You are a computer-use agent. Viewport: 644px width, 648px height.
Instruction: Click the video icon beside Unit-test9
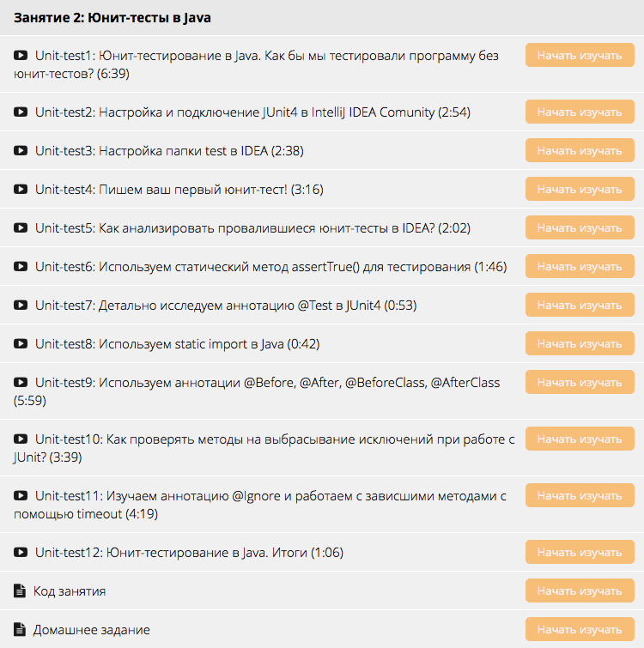coord(21,383)
